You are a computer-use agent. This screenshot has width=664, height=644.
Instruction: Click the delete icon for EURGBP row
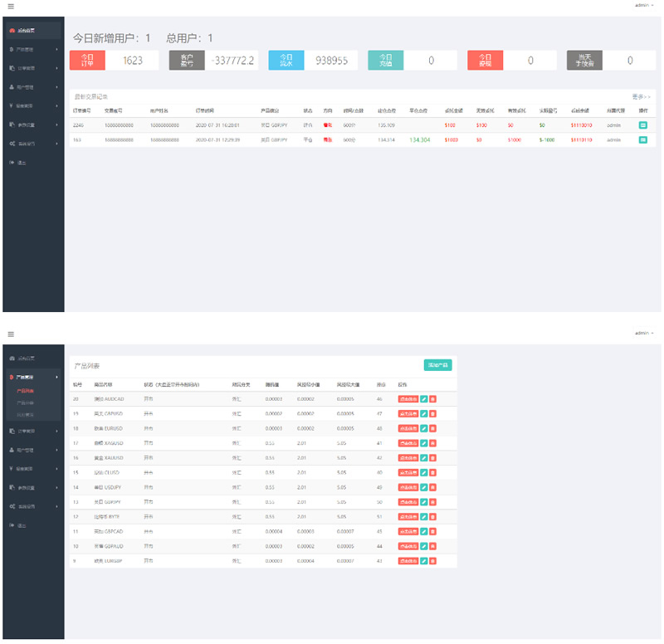tap(432, 561)
